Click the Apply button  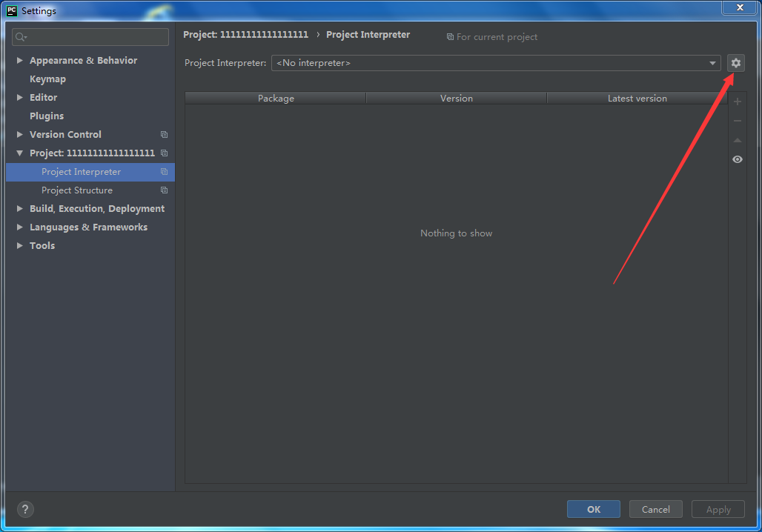[x=718, y=509]
